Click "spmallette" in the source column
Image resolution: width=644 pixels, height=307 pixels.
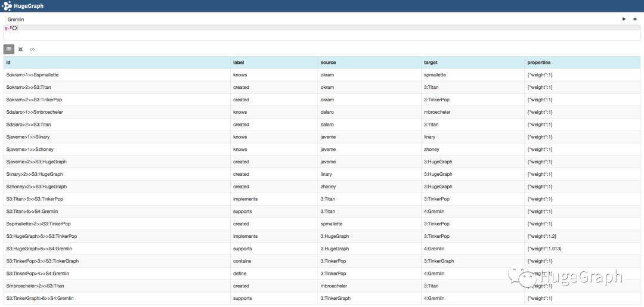(x=332, y=224)
